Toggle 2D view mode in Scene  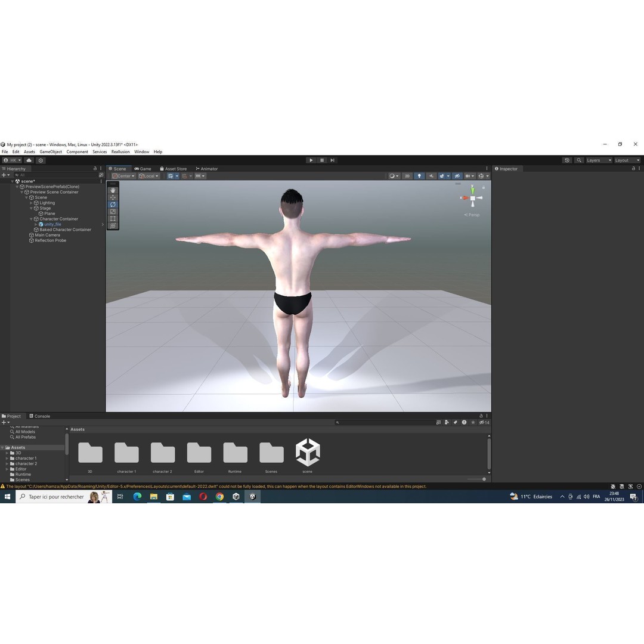pyautogui.click(x=407, y=176)
